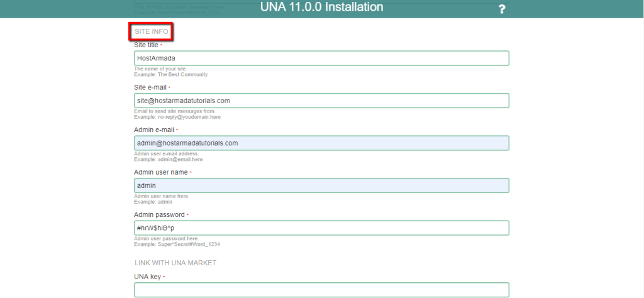Click hint 'Admin user password here.'
Screen dimensions: 644x298
pos(166,238)
